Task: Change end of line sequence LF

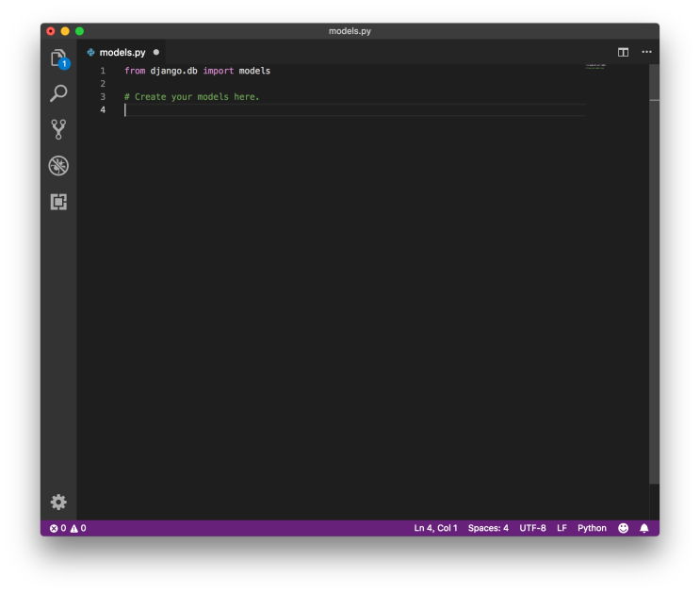Action: coord(562,528)
